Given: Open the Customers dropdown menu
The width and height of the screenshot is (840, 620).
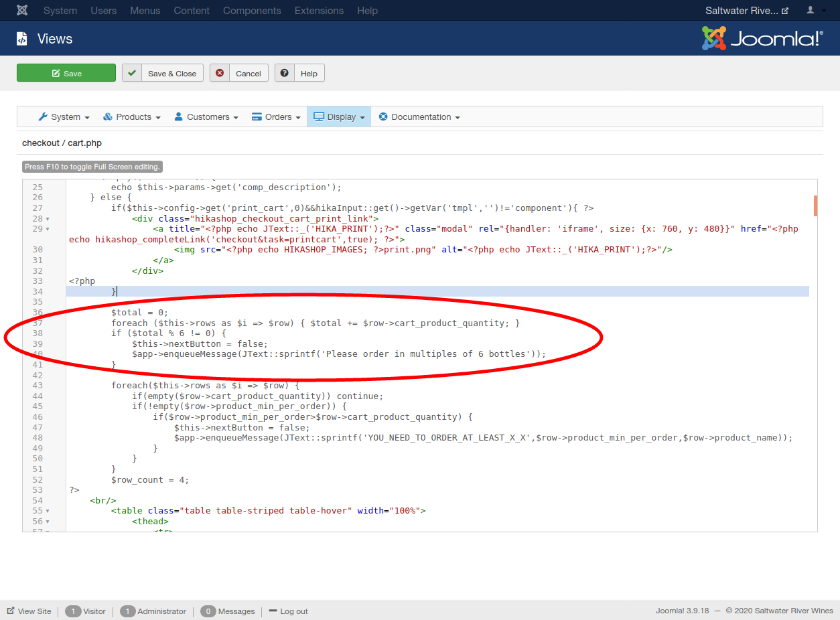Looking at the screenshot, I should [206, 117].
